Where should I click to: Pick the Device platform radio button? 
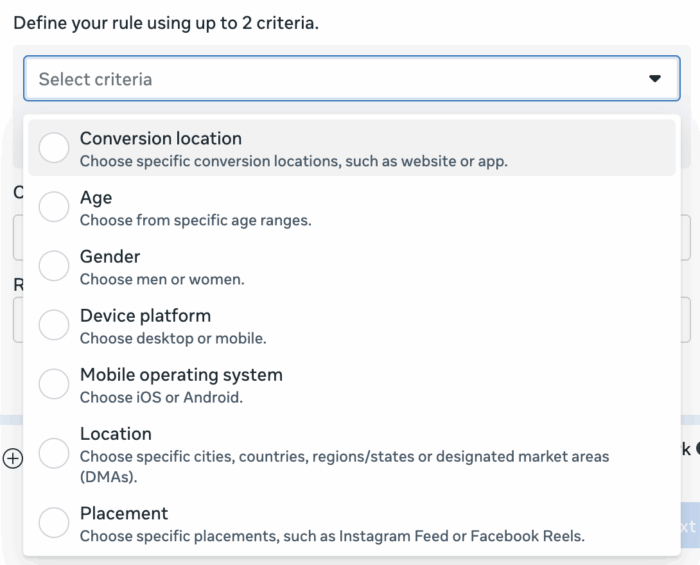(54, 325)
